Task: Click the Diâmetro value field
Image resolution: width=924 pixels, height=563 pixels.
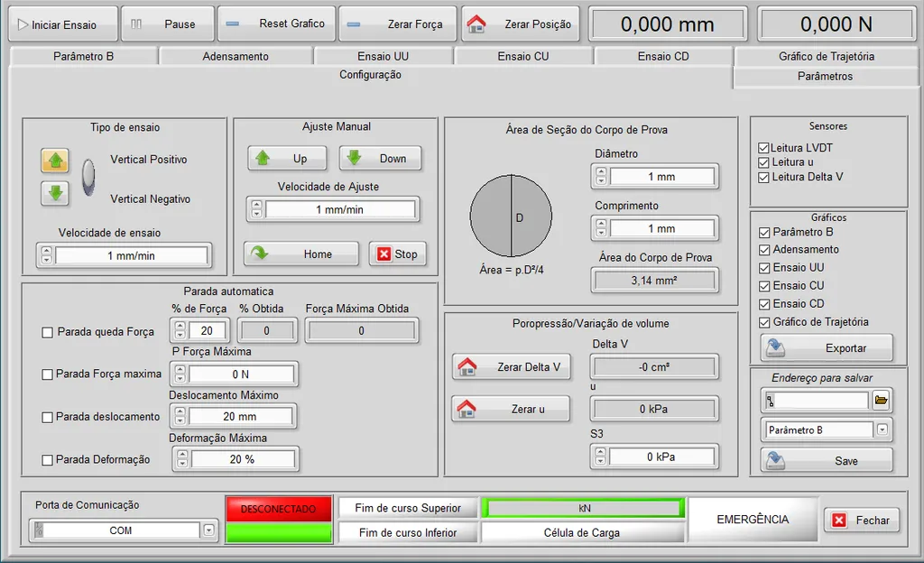Action: pos(661,177)
